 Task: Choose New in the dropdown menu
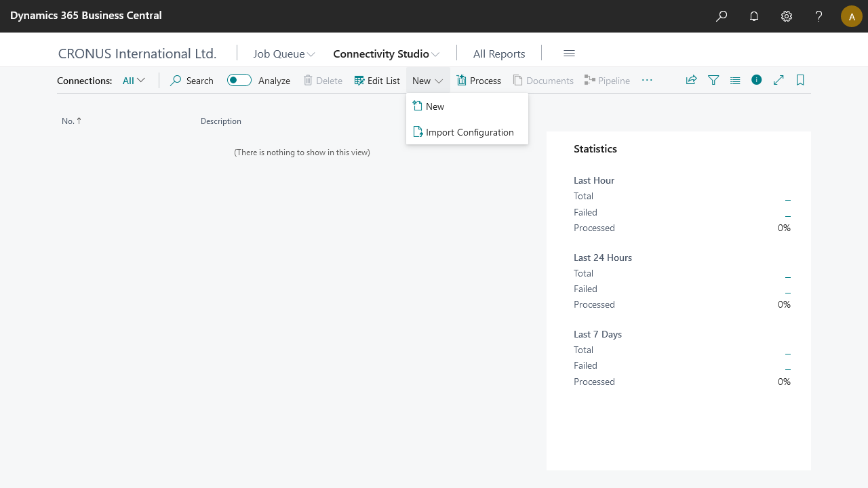point(467,106)
